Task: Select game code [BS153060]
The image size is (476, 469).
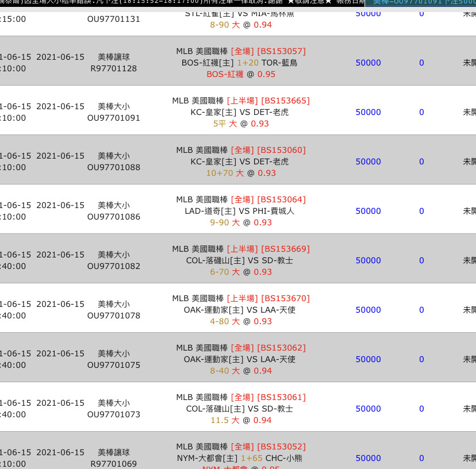Action: pos(282,150)
